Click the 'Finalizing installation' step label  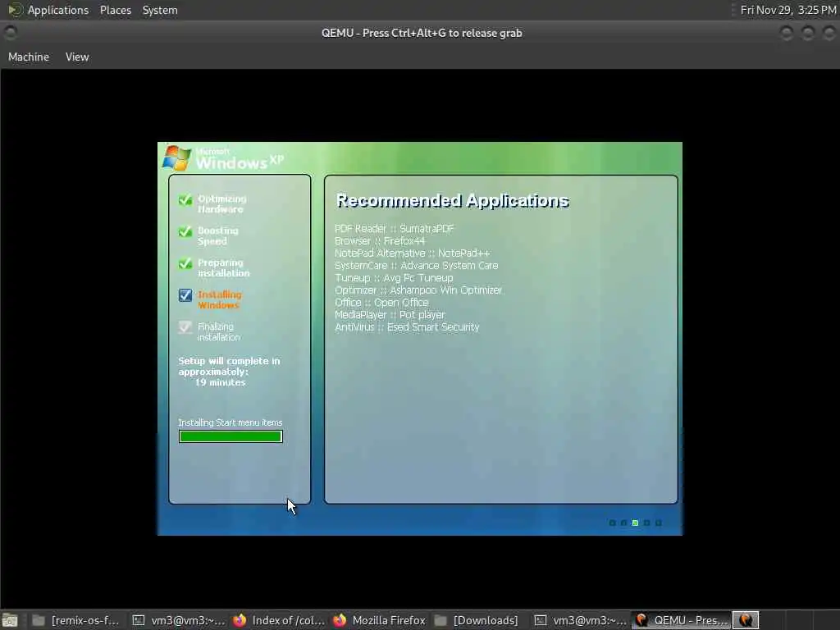pos(218,332)
